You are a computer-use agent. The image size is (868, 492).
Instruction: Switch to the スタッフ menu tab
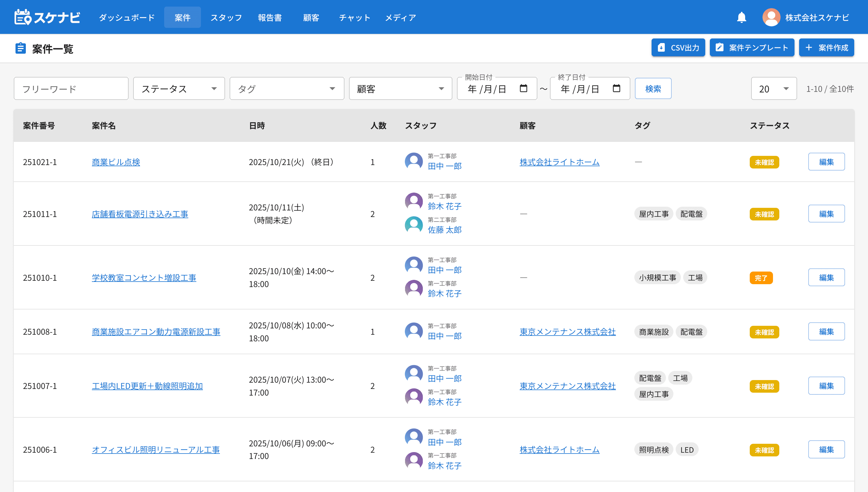coord(226,18)
